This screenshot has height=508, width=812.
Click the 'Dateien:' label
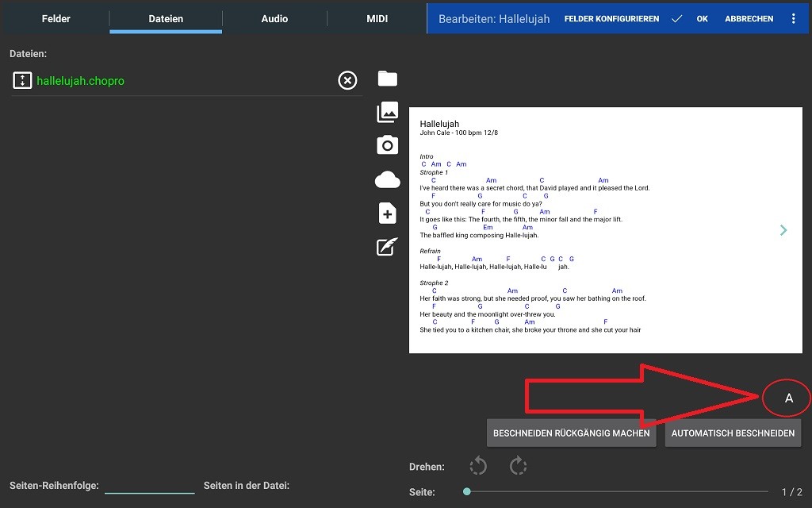click(x=28, y=53)
